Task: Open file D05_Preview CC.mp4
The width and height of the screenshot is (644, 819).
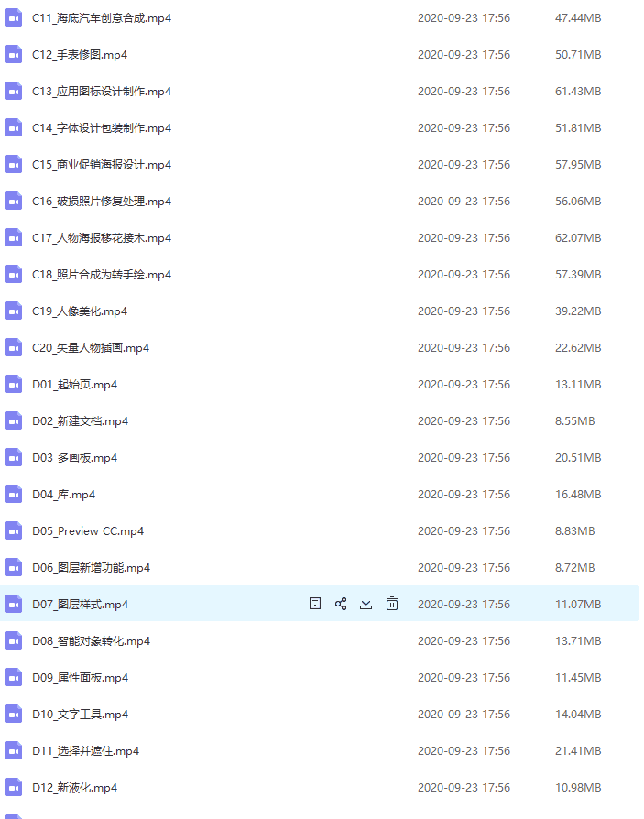Action: (88, 531)
